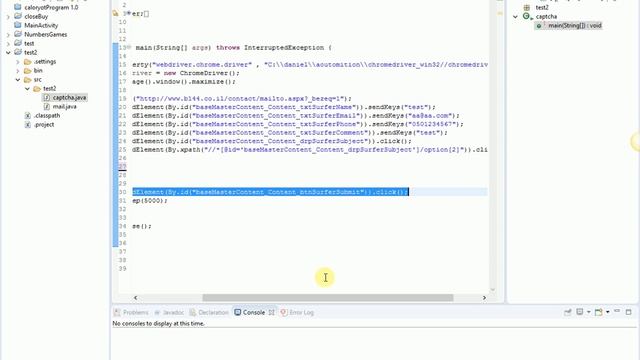Screen dimensions: 640x360
Task: Expand the .settings folder
Action: [x=18, y=62]
